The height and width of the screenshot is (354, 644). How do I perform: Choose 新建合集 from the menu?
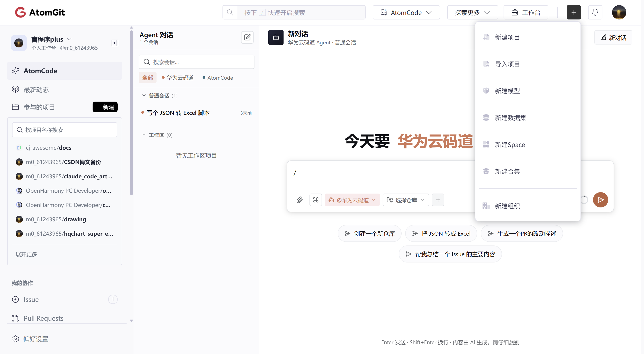[x=527, y=171]
